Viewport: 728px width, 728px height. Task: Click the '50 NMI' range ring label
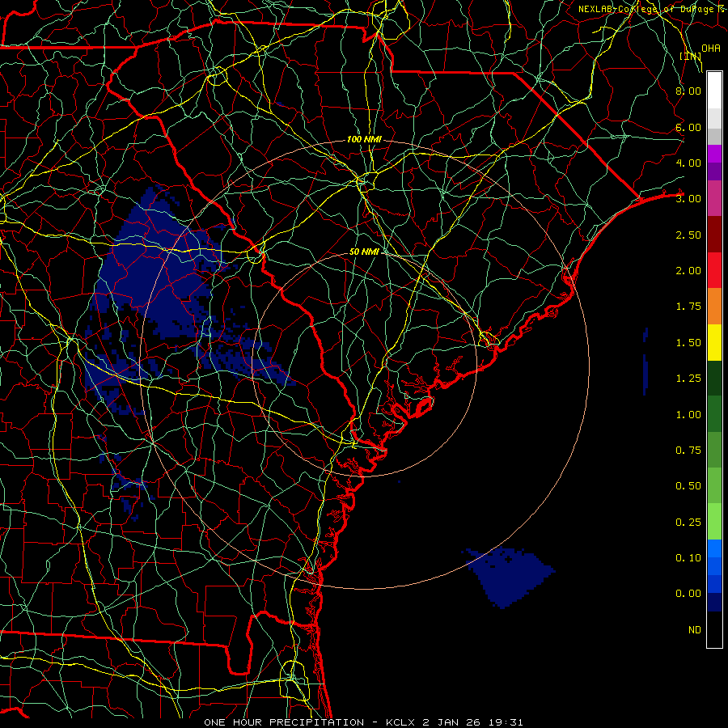(364, 252)
